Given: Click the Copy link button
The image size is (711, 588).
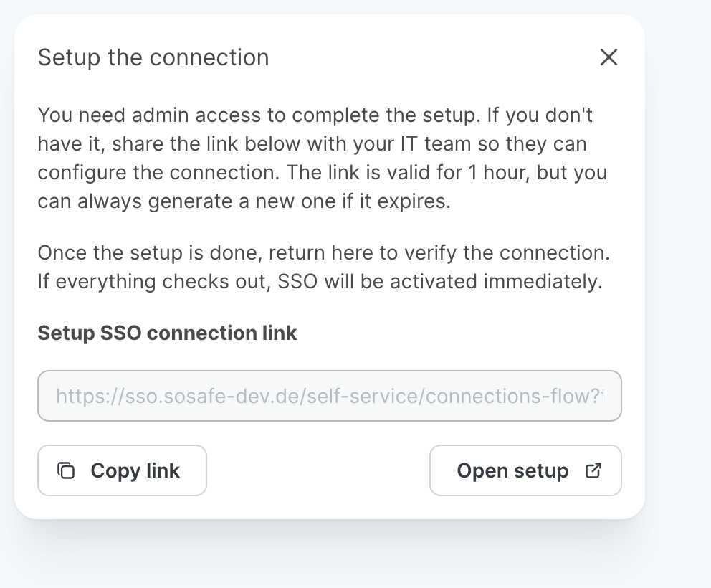Looking at the screenshot, I should coord(122,470).
